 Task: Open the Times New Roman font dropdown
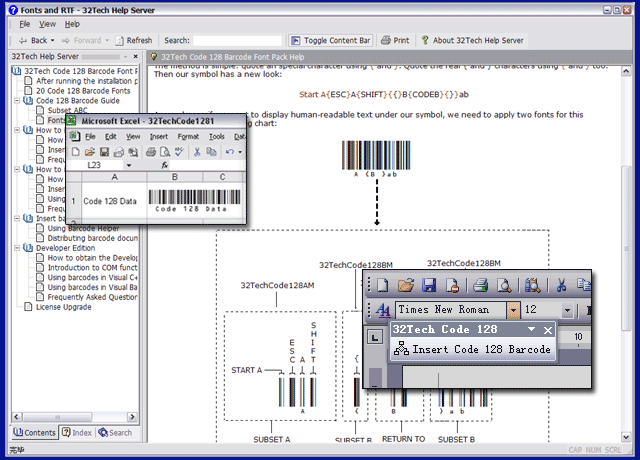click(x=513, y=310)
